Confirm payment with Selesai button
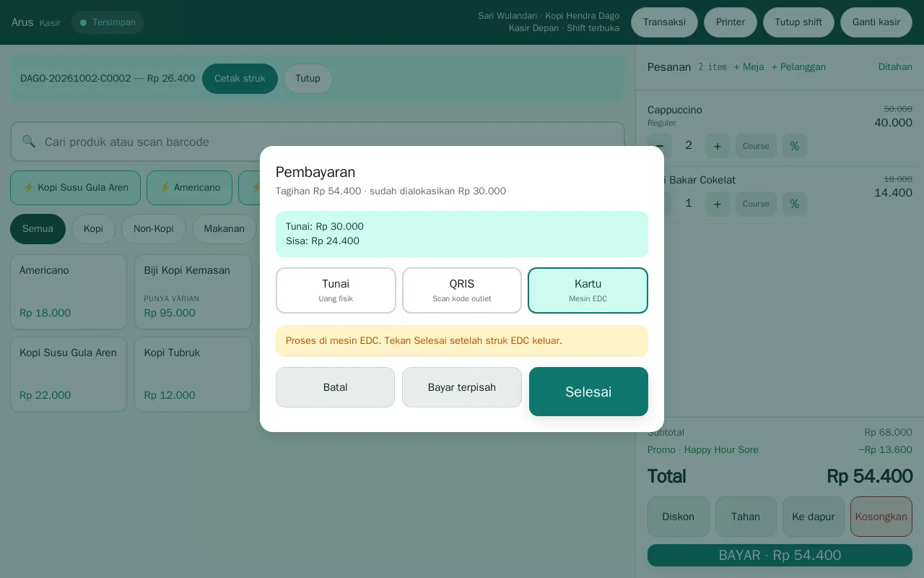This screenshot has height=578, width=924. click(588, 392)
